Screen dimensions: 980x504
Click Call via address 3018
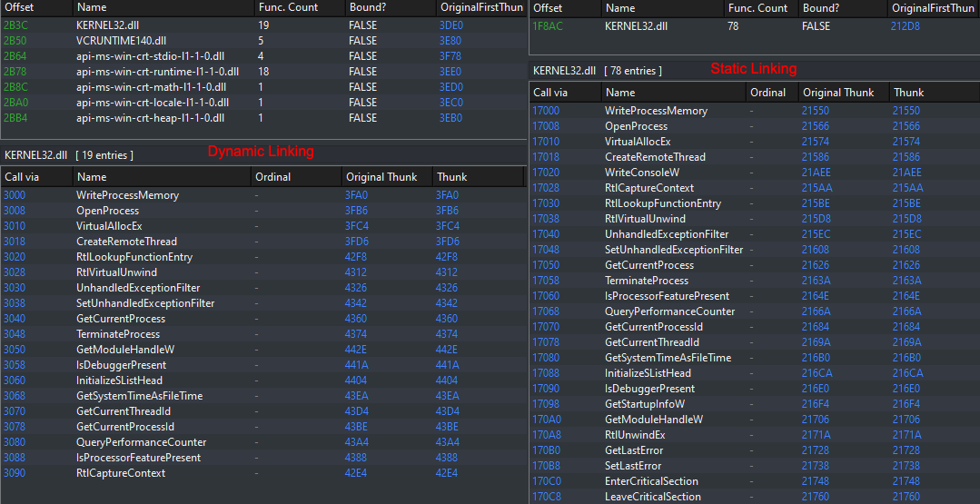pos(15,241)
